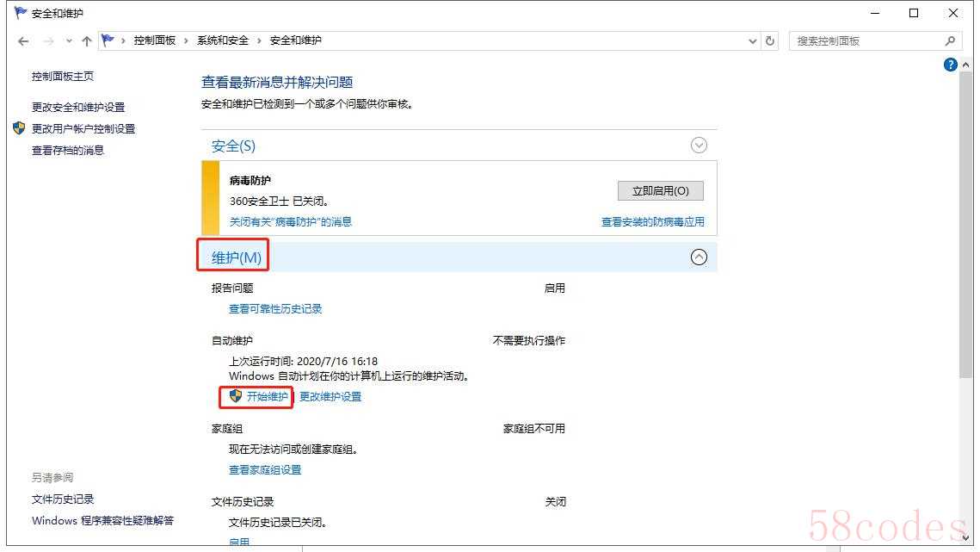Expand the address bar history dropdown

tap(753, 41)
